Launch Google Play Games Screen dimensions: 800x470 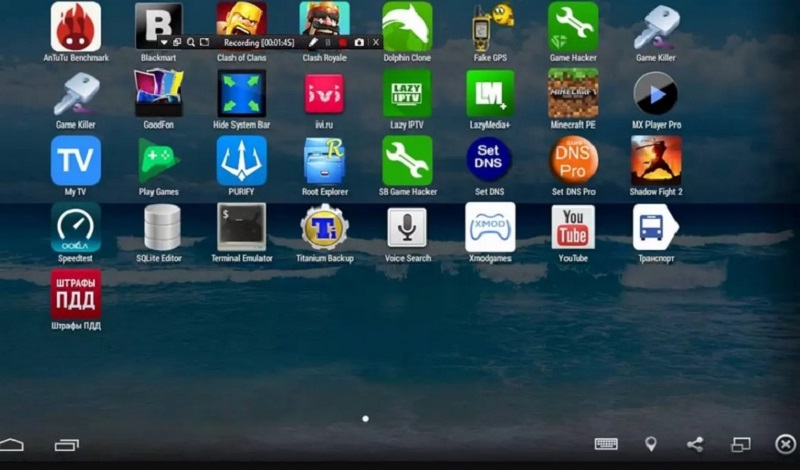click(x=159, y=160)
